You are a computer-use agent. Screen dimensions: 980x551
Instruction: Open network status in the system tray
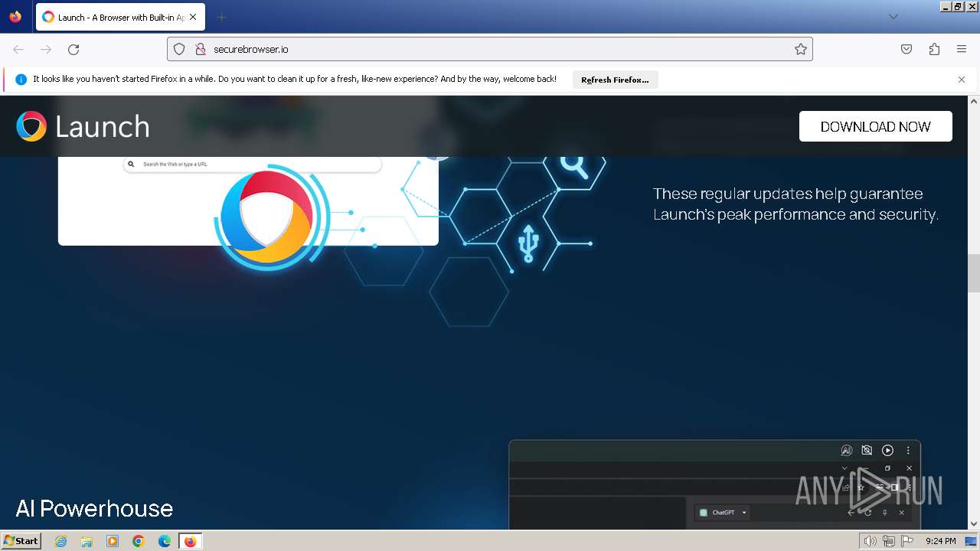point(889,541)
